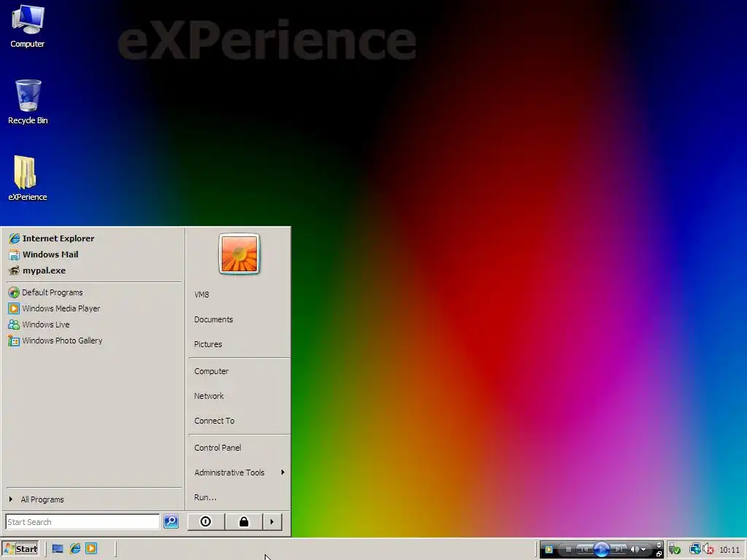Launch Internet Explorer from Quick Launch
Image resolution: width=747 pixels, height=560 pixels.
coord(75,548)
